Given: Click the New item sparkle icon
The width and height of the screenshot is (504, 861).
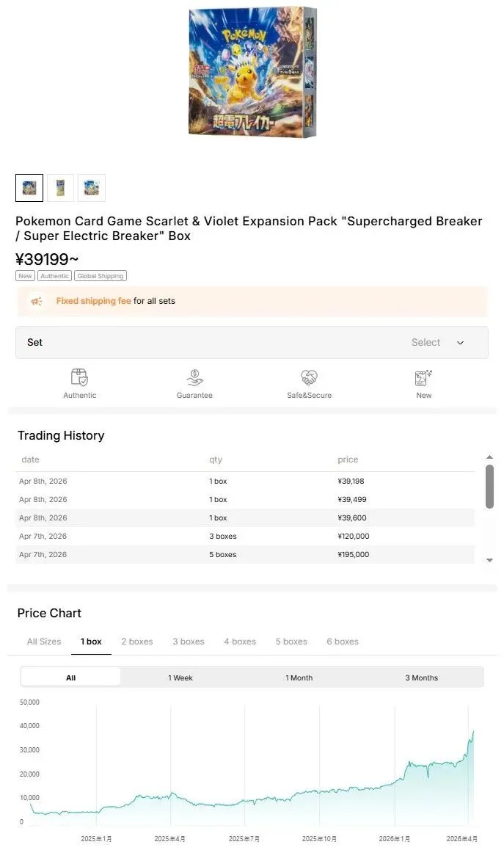Looking at the screenshot, I should coord(423,377).
